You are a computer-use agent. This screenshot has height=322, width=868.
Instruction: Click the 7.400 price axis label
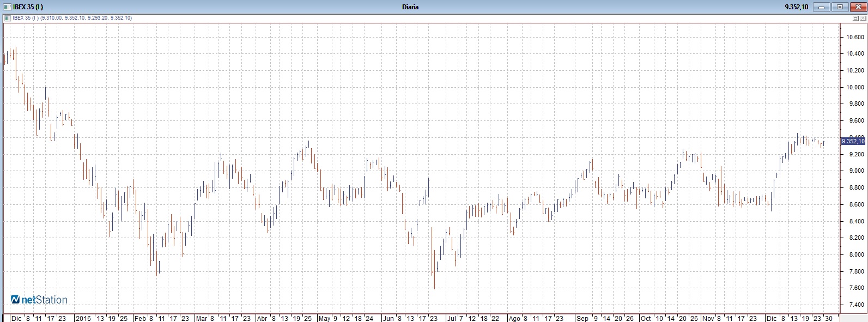pyautogui.click(x=857, y=305)
